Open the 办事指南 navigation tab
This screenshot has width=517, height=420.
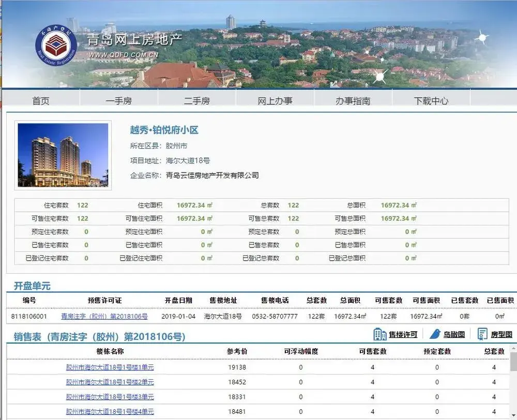pos(353,100)
